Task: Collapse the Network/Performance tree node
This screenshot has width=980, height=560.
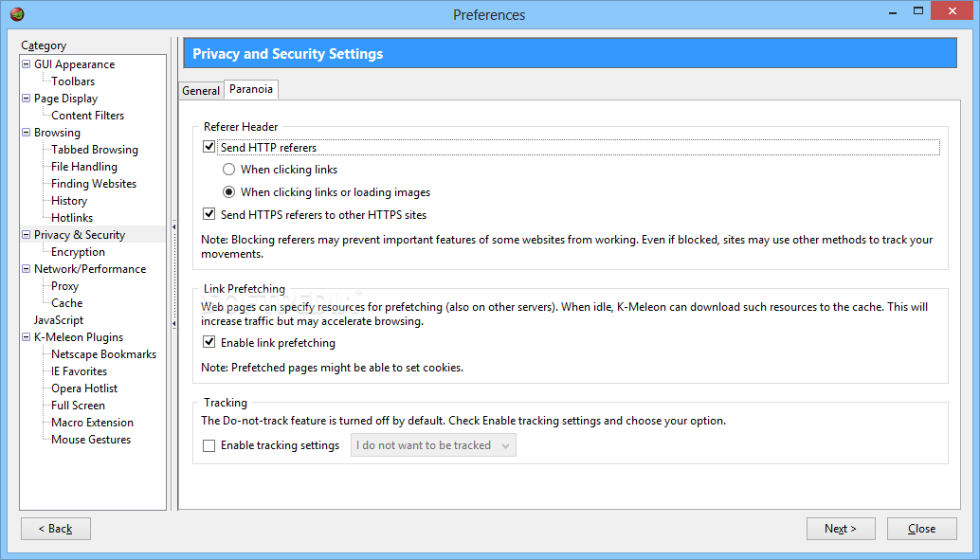Action: point(27,268)
